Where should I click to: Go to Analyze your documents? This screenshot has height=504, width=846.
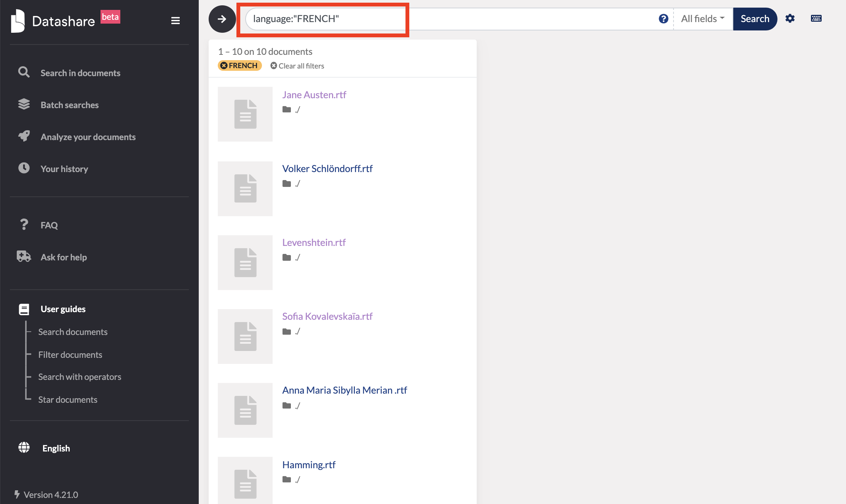[88, 137]
